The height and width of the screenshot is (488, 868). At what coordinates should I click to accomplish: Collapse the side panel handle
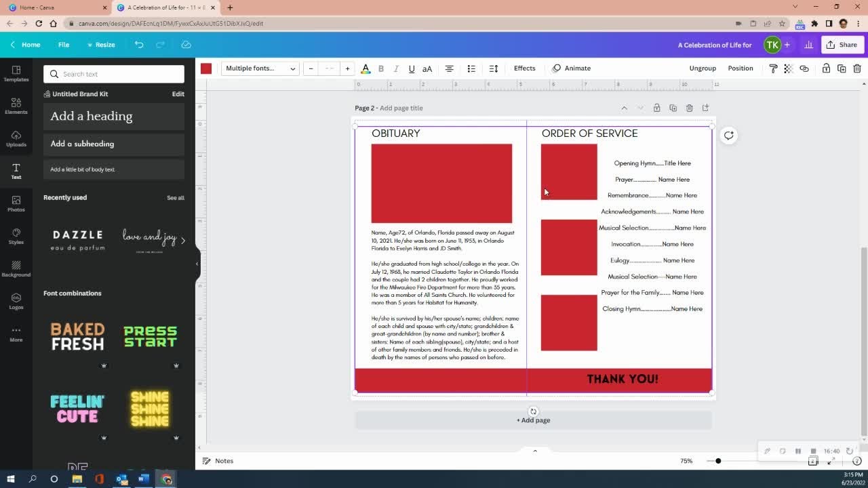pyautogui.click(x=197, y=264)
